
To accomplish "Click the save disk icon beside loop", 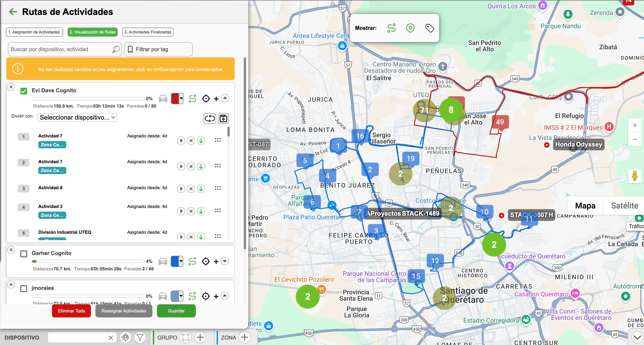I will [223, 118].
